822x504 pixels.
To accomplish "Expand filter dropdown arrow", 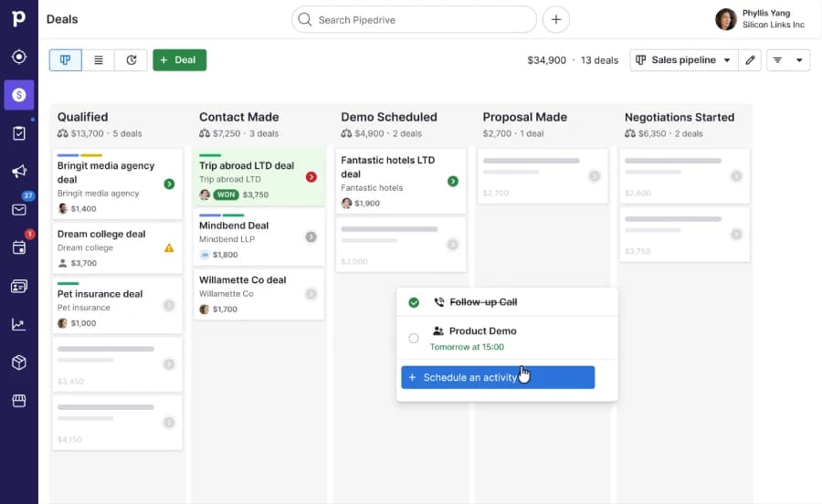I will coord(799,60).
